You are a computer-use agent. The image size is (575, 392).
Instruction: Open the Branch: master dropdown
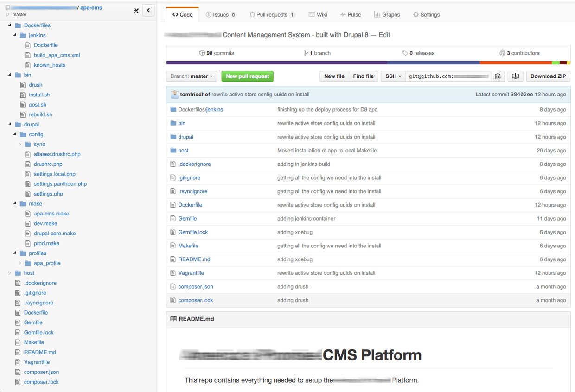192,76
